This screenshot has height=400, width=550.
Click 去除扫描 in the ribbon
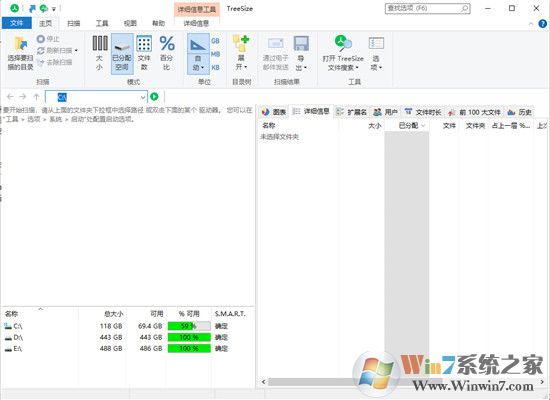tap(54, 62)
